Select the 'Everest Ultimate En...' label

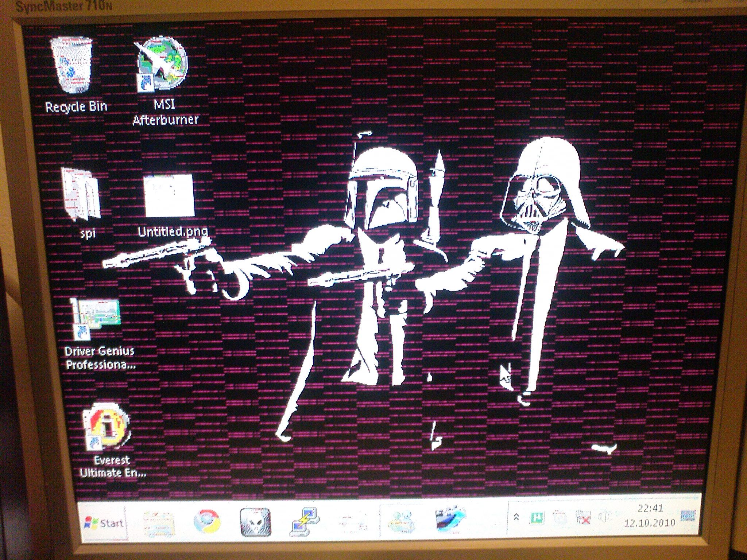112,467
